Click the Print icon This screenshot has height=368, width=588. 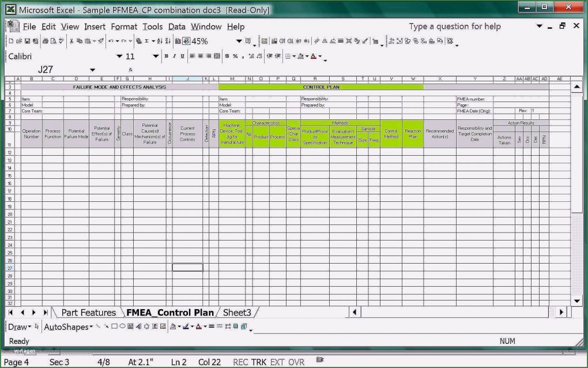coord(45,42)
